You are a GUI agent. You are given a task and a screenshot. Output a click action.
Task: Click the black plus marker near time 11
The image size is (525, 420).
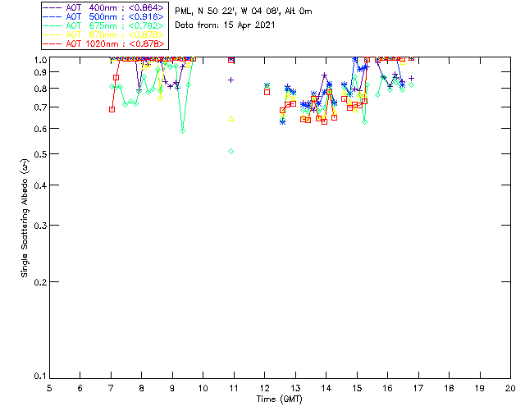tap(231, 80)
